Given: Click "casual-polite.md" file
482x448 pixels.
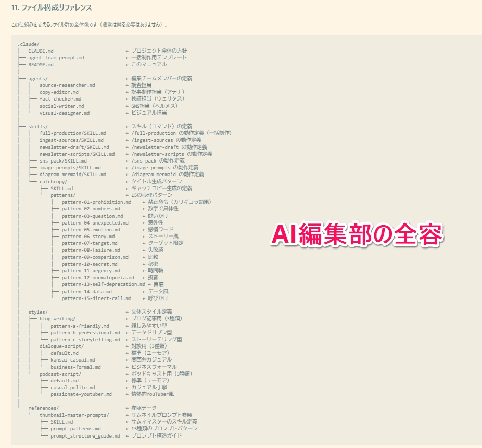Looking at the screenshot, I should tap(73, 388).
